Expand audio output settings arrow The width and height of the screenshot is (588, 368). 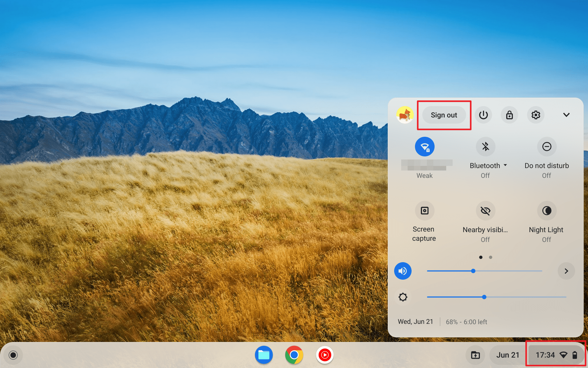tap(566, 270)
